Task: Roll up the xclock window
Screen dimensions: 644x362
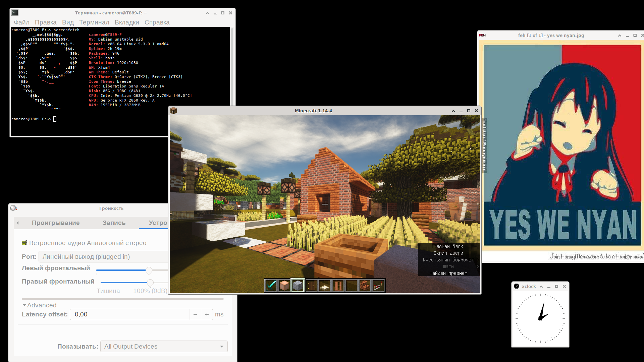Action: coord(541,287)
